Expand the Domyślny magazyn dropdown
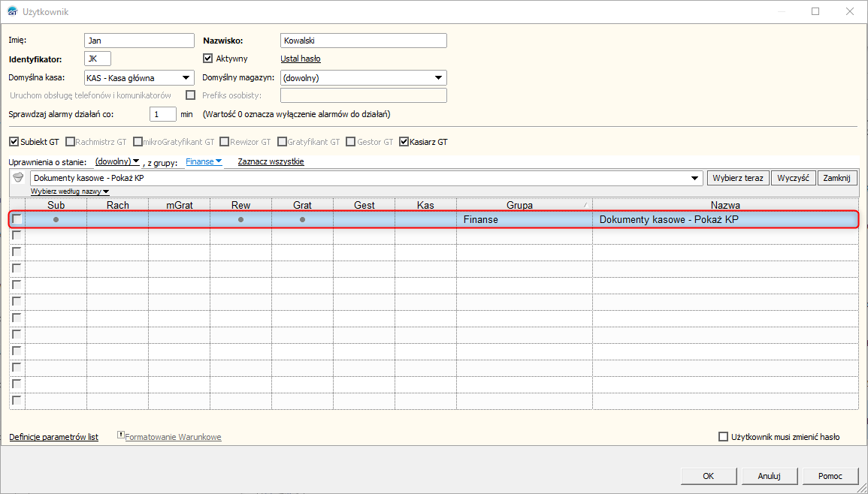Screen dimensions: 868x494 (x=438, y=77)
